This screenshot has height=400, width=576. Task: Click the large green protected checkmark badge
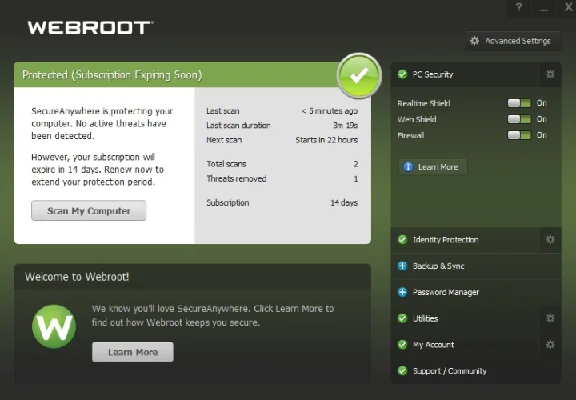tap(359, 76)
